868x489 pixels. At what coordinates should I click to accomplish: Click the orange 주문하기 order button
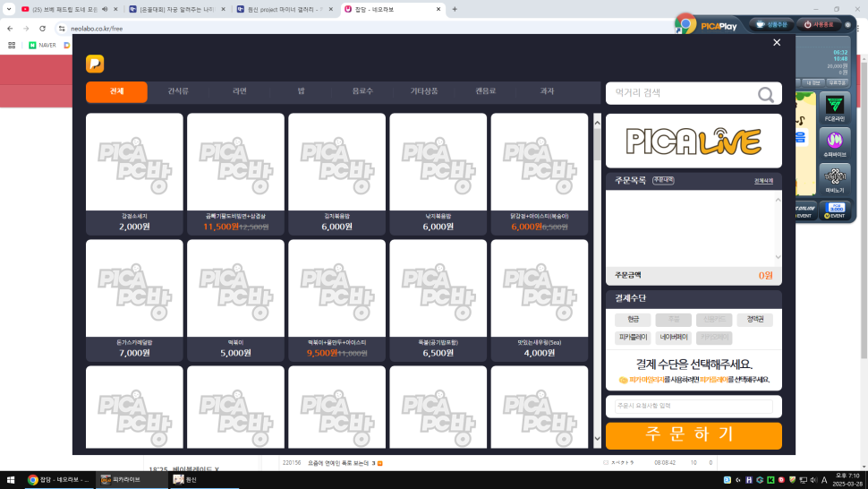tap(694, 435)
